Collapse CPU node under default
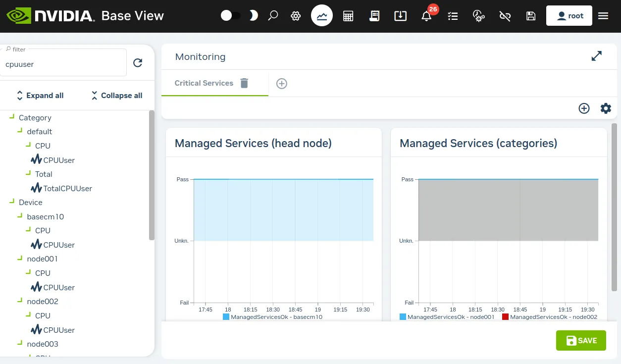This screenshot has height=364, width=621. pos(28,145)
